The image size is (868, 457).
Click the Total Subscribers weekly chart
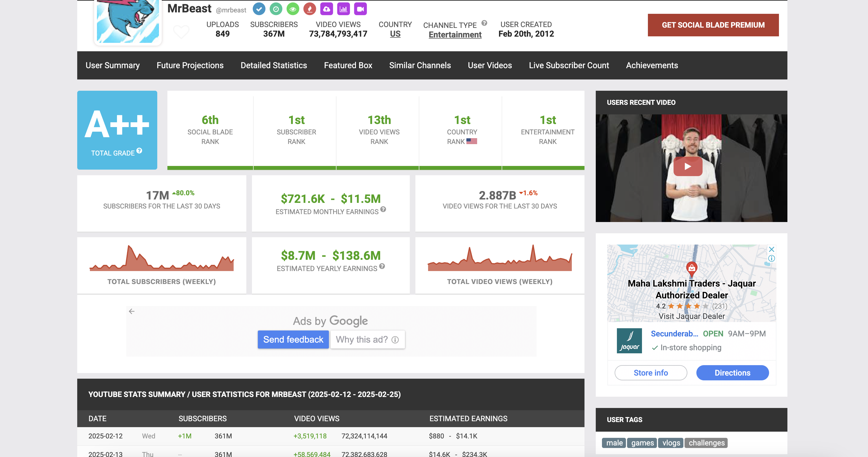161,259
